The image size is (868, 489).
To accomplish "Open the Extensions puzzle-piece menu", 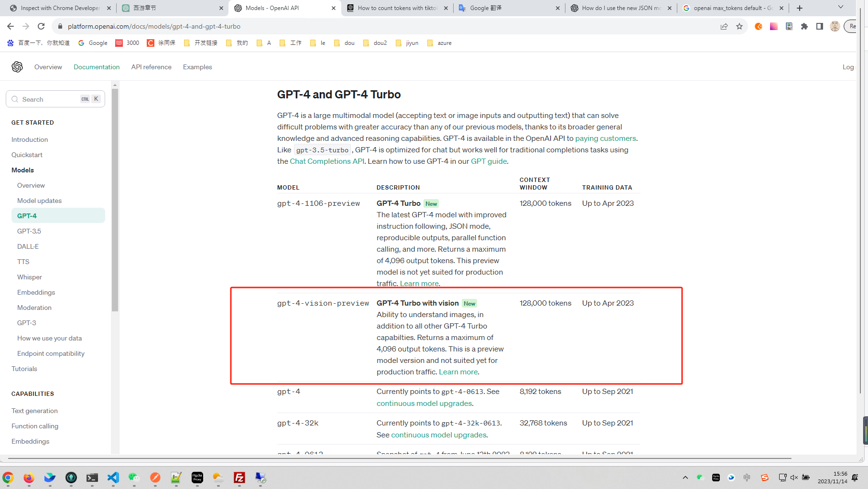I will (x=804, y=26).
